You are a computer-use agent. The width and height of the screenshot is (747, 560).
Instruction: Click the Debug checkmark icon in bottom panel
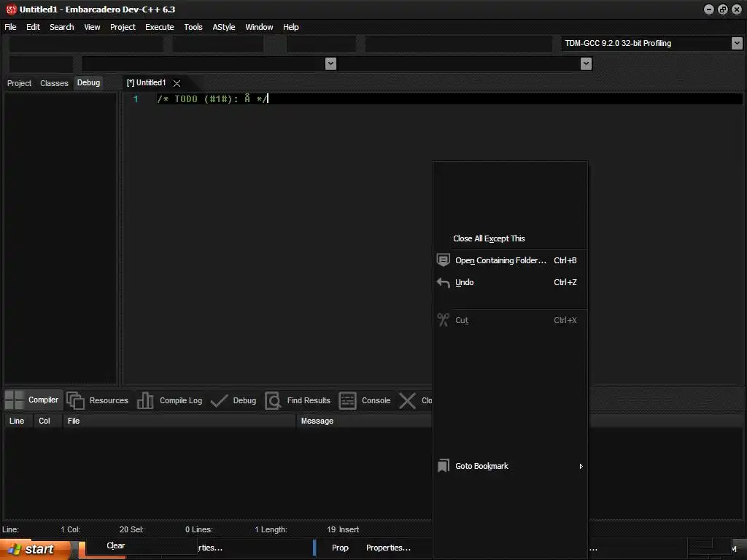click(x=219, y=400)
